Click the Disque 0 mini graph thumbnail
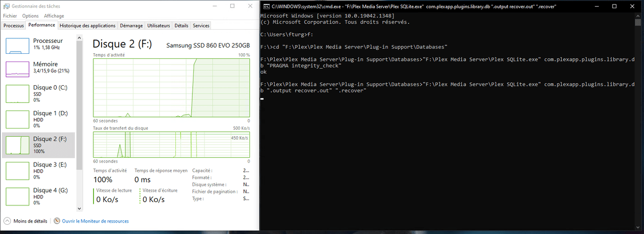 [x=17, y=93]
